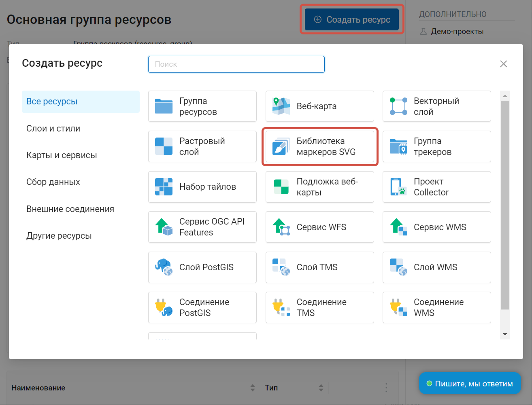This screenshot has width=532, height=405.
Task: Close the Создать ресурс dialog
Action: [503, 64]
